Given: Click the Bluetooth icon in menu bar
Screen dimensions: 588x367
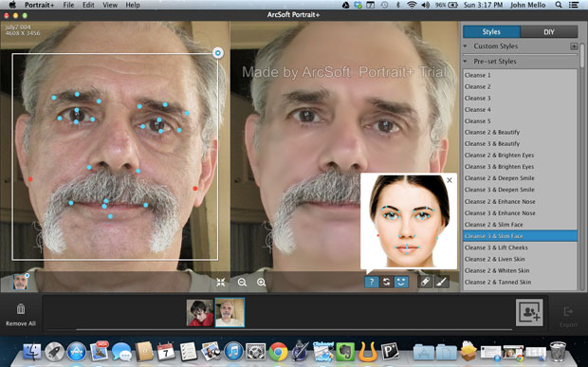Looking at the screenshot, I should click(398, 5).
